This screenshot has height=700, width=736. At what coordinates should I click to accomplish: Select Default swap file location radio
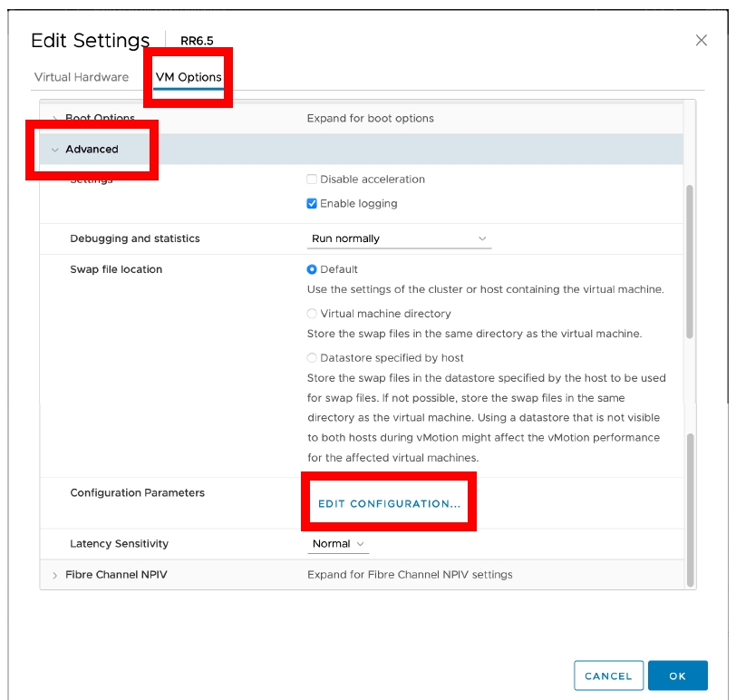(312, 269)
